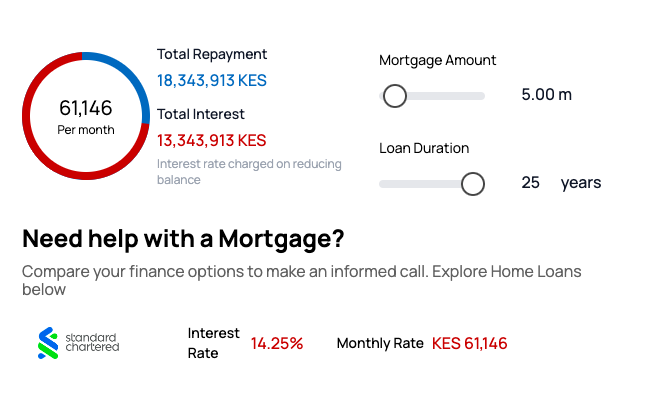Screen dimensions: 646x419
Task: Select the 18,343,913 KES total repayment value
Action: [x=212, y=80]
